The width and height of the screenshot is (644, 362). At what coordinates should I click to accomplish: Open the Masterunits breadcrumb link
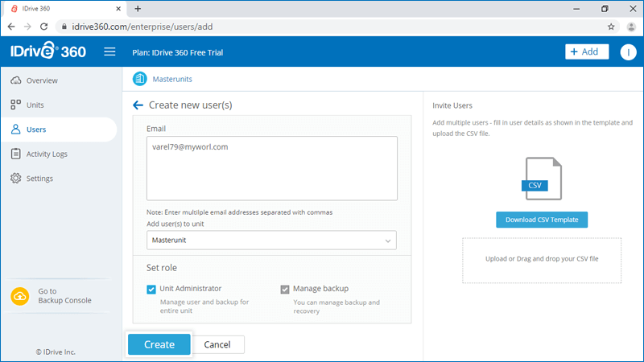pos(172,79)
